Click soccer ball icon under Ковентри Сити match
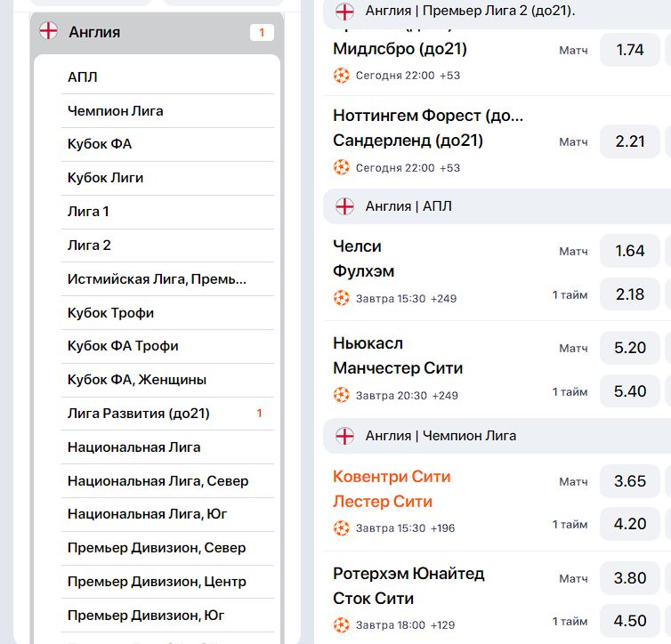This screenshot has height=644, width=671. pyautogui.click(x=342, y=528)
